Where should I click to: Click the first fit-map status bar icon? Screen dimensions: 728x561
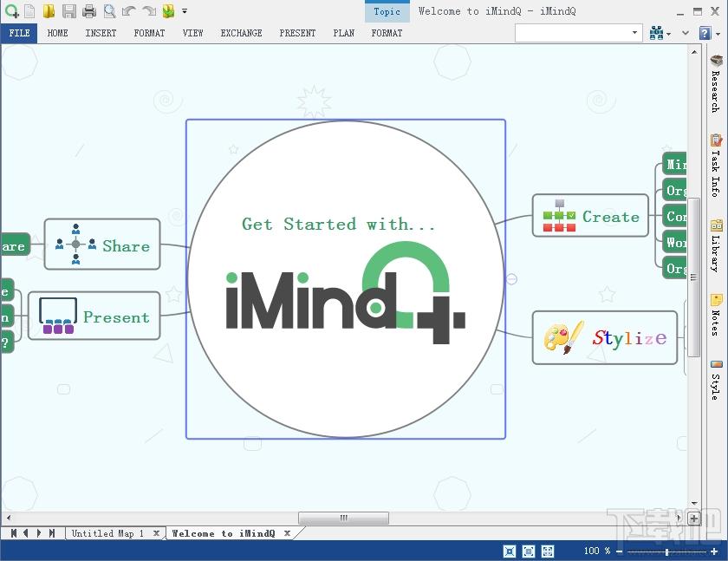coord(510,551)
